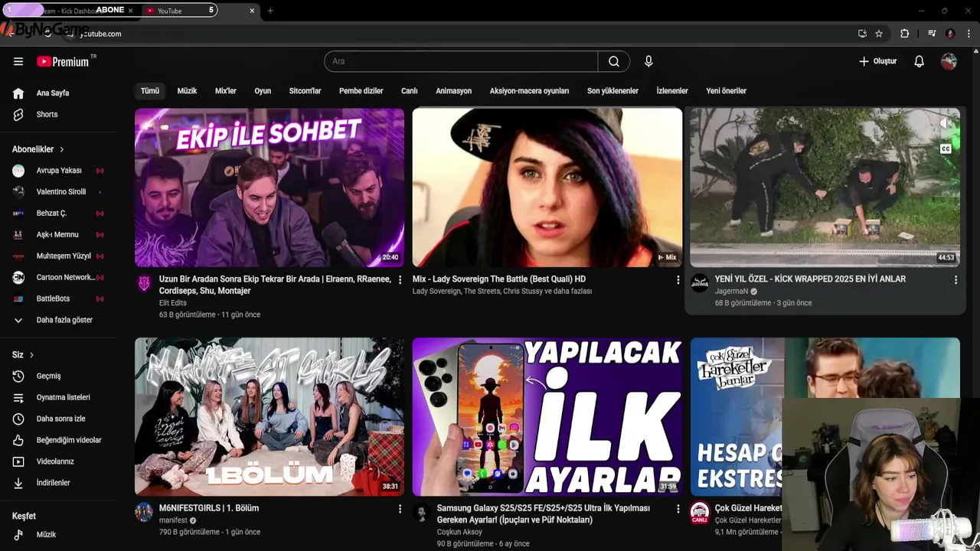Open options menu for Kick Wrapped video
Screen dimensions: 980x551
coord(955,280)
